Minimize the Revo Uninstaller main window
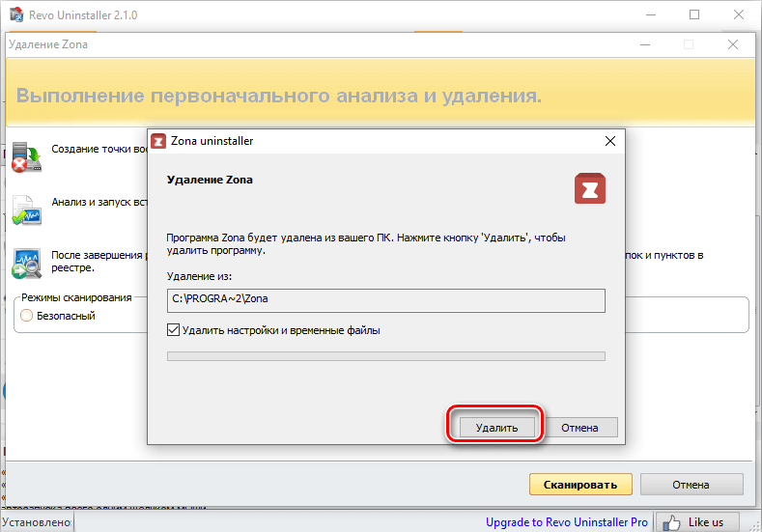This screenshot has width=762, height=532. coord(651,14)
